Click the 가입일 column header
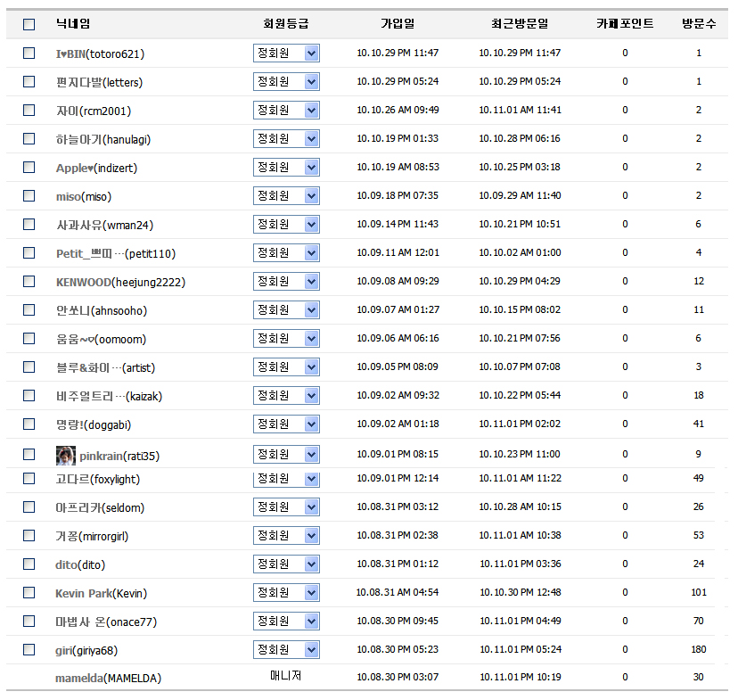This screenshot has width=738, height=700. [x=398, y=24]
